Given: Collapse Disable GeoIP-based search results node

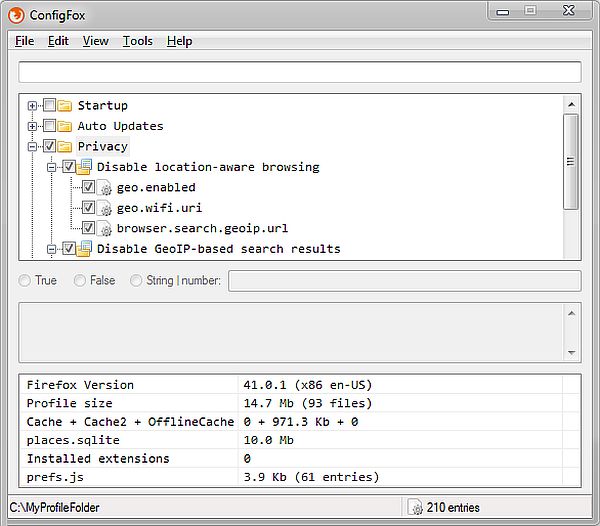Looking at the screenshot, I should (52, 249).
